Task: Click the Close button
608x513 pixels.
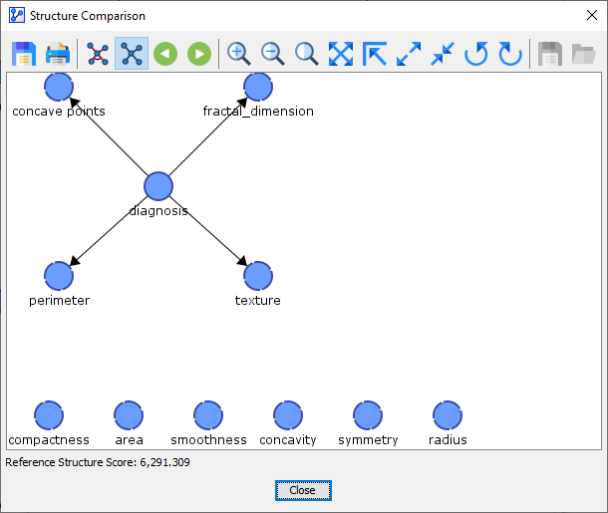Action: tap(303, 491)
